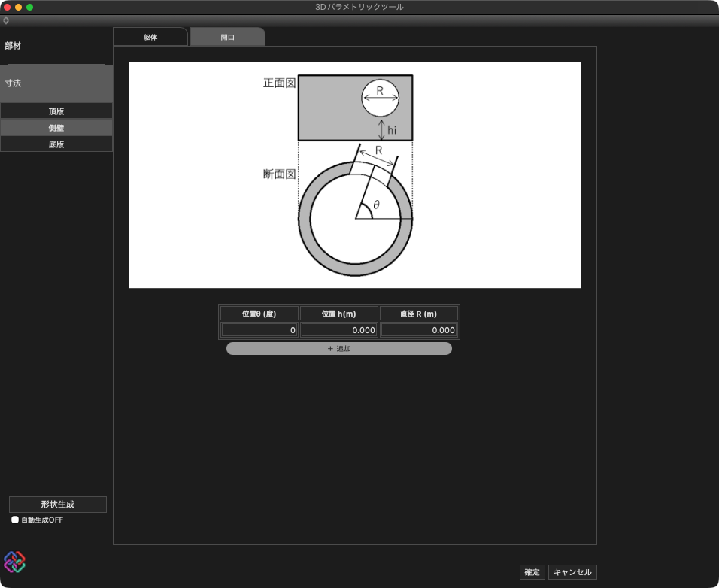Click the 正面図/断面図 diagram image
Viewport: 719px width, 588px height.
355,175
